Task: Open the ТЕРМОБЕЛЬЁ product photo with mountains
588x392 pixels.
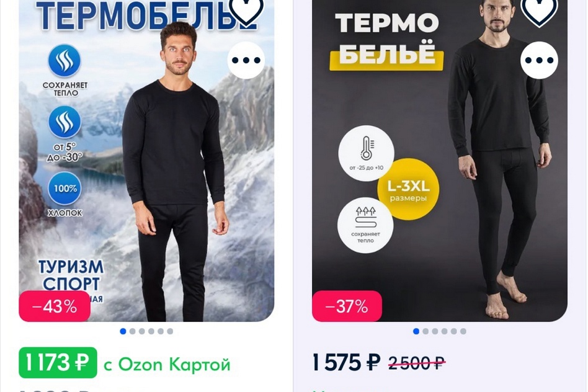Action: [146, 161]
